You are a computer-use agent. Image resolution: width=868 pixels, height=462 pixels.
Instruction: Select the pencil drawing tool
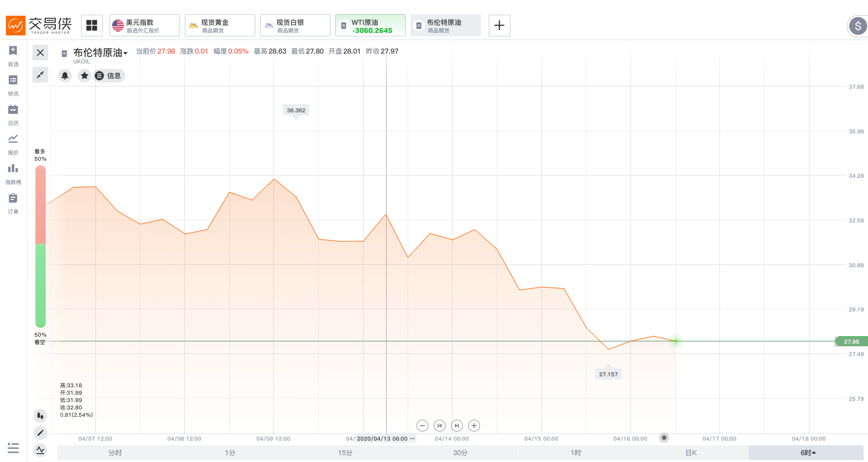(40, 433)
